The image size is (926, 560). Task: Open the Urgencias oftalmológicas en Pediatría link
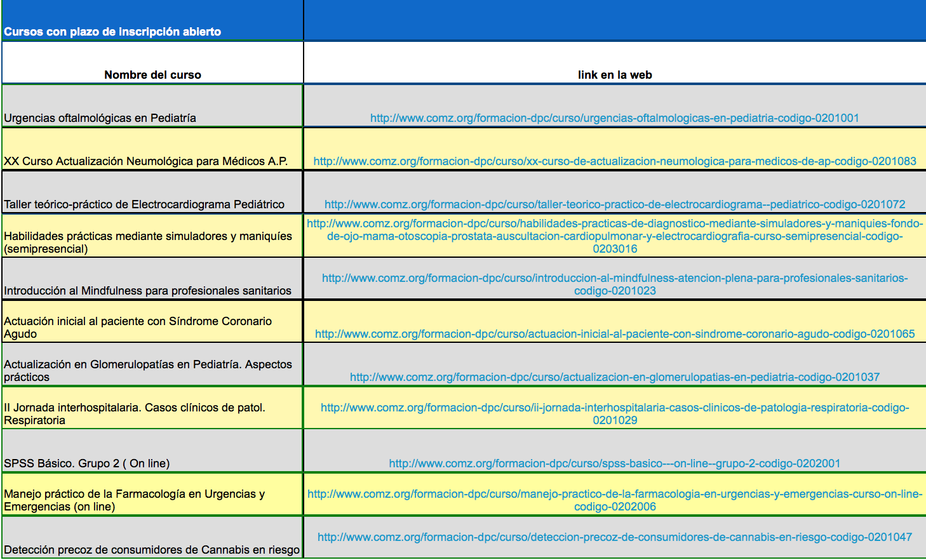click(614, 118)
